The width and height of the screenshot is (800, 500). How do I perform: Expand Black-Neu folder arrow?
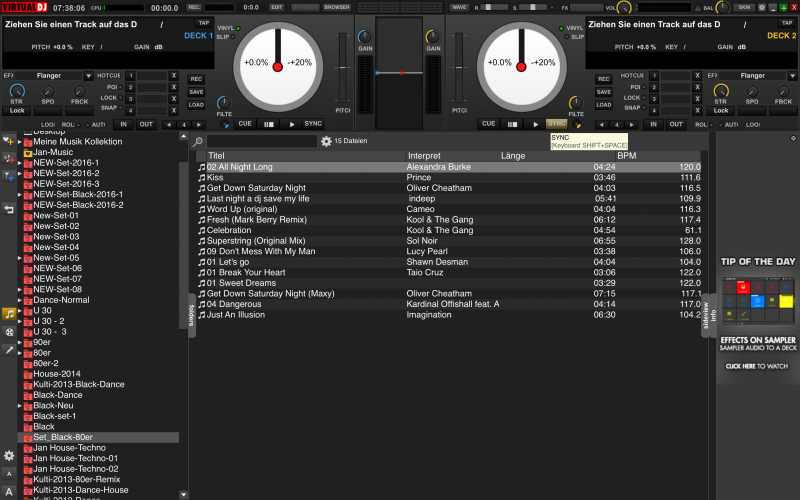coord(20,406)
